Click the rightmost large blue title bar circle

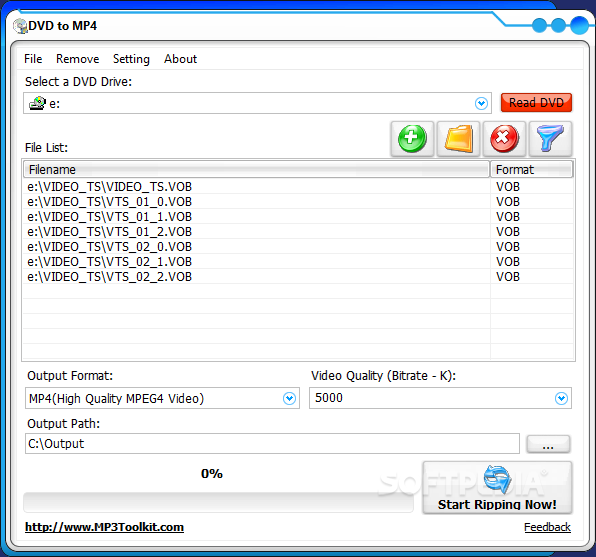[x=579, y=25]
